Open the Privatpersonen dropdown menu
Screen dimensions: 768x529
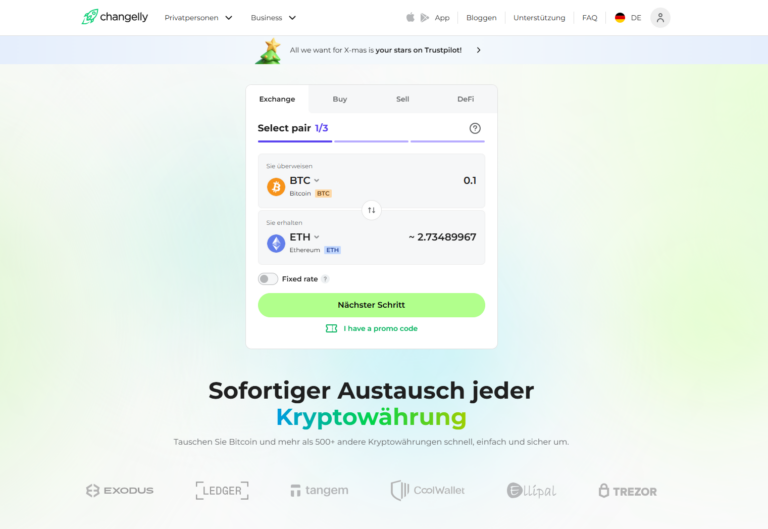click(198, 18)
